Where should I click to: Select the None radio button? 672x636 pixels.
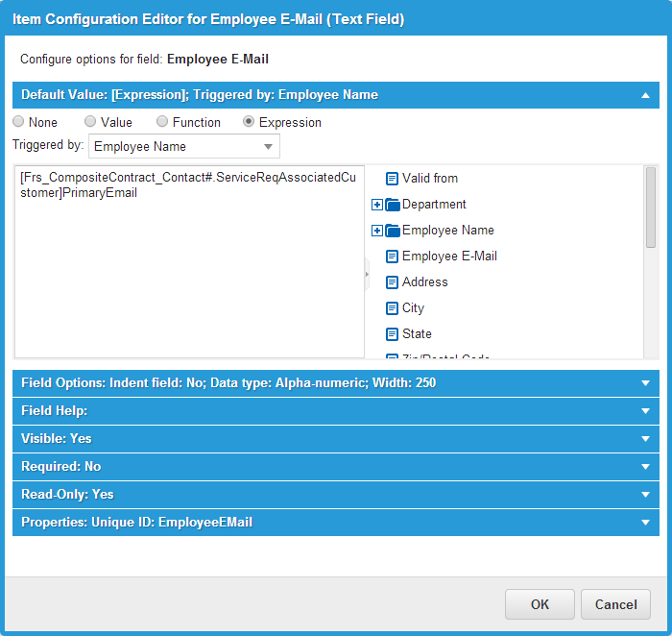coord(18,122)
